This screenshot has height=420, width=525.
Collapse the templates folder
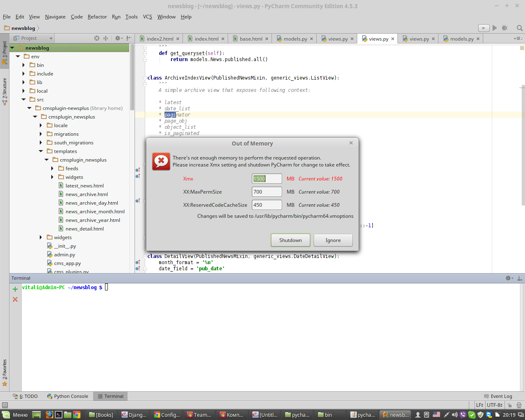point(41,151)
